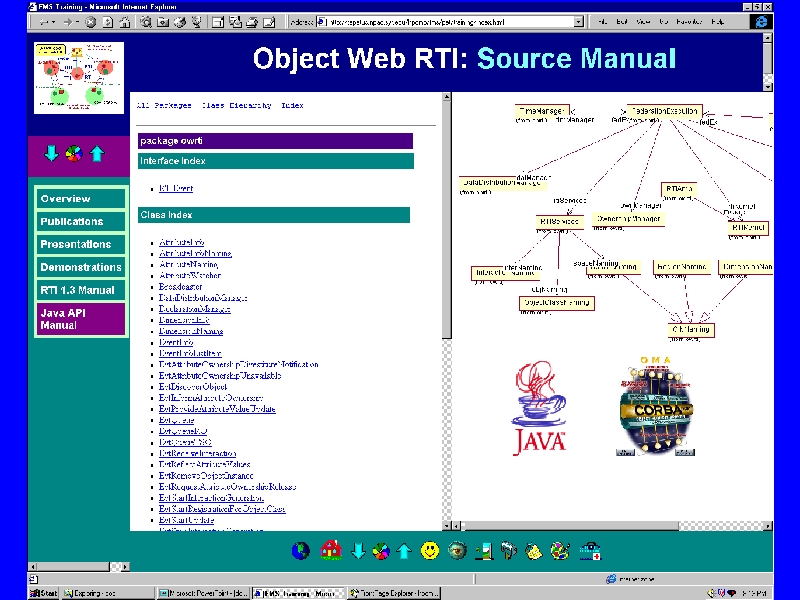This screenshot has height=600, width=800.
Task: Open the Search toolbar icon
Action: pyautogui.click(x=146, y=22)
